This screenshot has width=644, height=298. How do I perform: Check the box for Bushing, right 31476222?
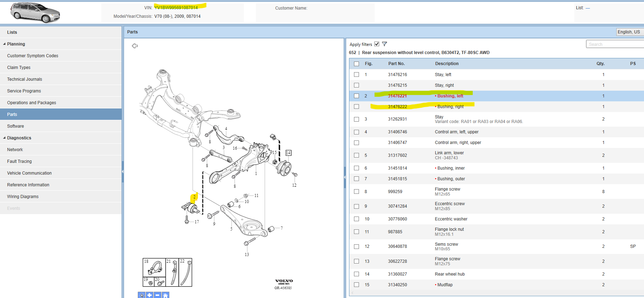(x=356, y=107)
